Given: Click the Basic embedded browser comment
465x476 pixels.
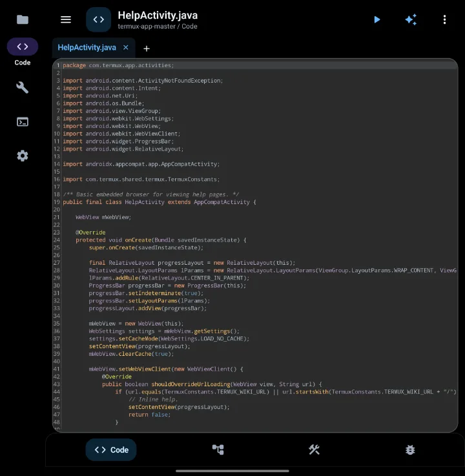Looking at the screenshot, I should [x=151, y=194].
